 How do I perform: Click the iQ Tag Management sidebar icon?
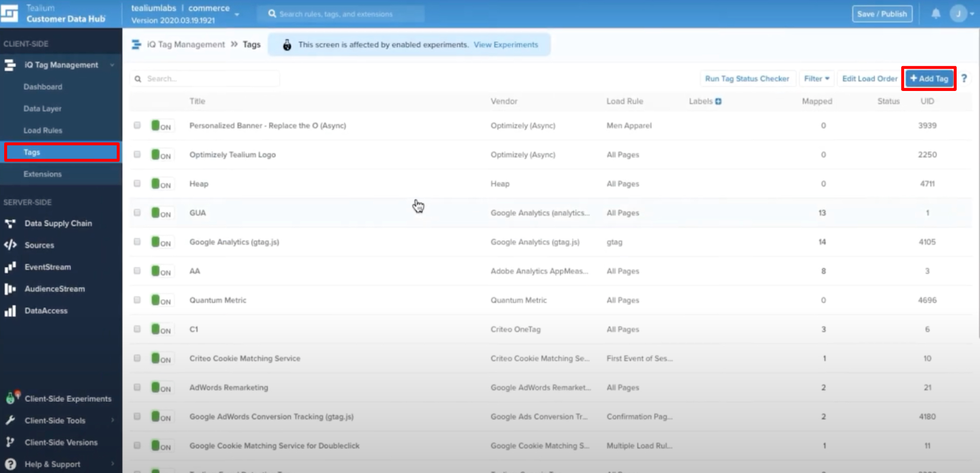click(x=10, y=65)
